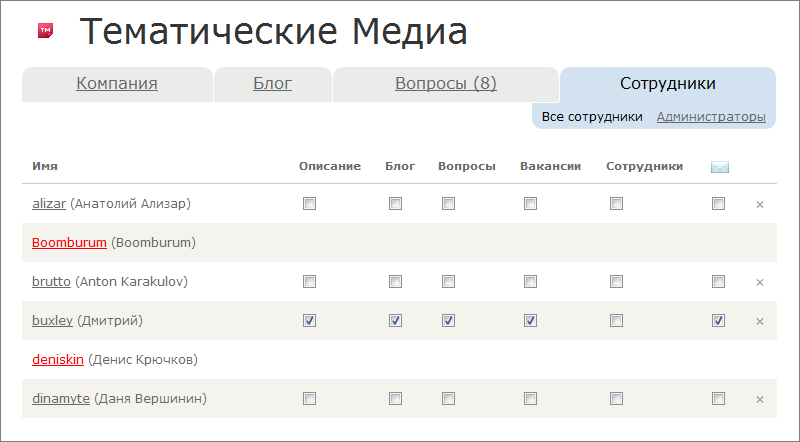
Task: Enable Вакансии permission for dinamyte
Action: point(531,399)
